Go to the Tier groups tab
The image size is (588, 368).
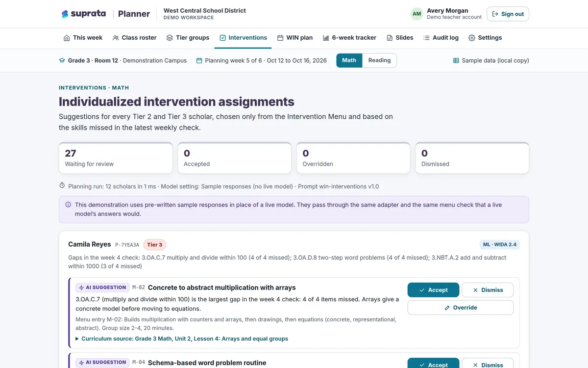[x=188, y=38]
